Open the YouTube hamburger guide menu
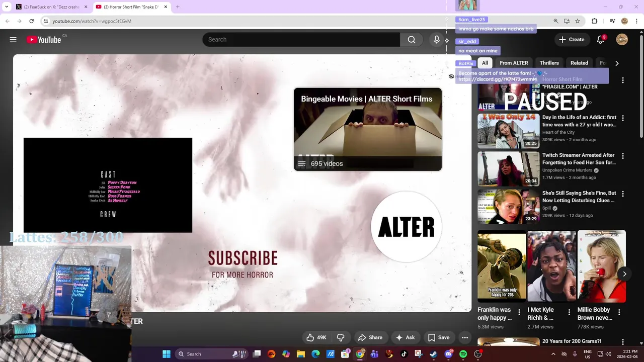Image resolution: width=644 pixels, height=362 pixels. pos(13,40)
